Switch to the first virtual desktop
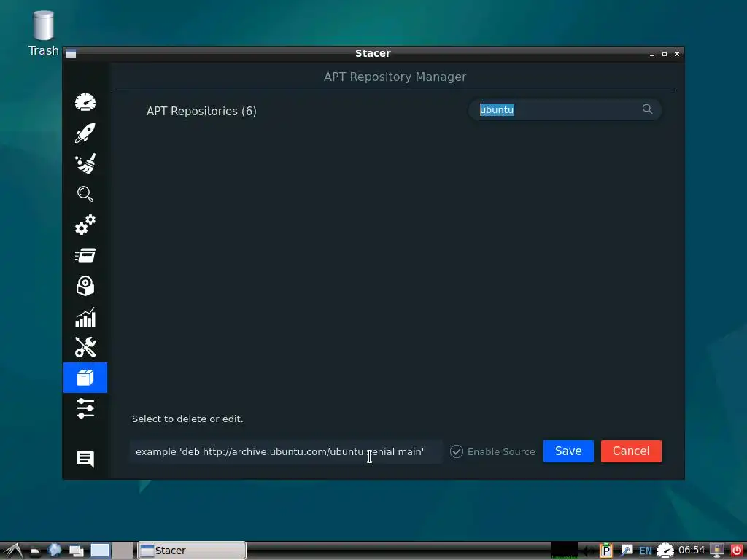 click(x=100, y=551)
